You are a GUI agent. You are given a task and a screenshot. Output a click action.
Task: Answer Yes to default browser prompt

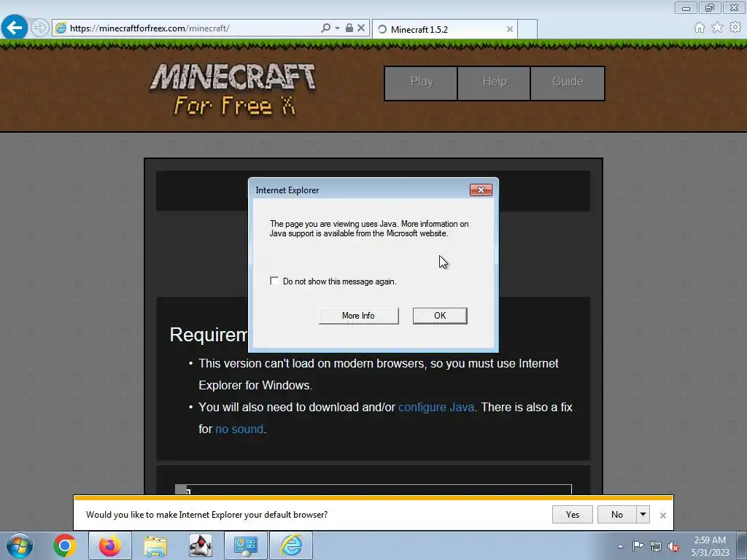[x=572, y=514]
